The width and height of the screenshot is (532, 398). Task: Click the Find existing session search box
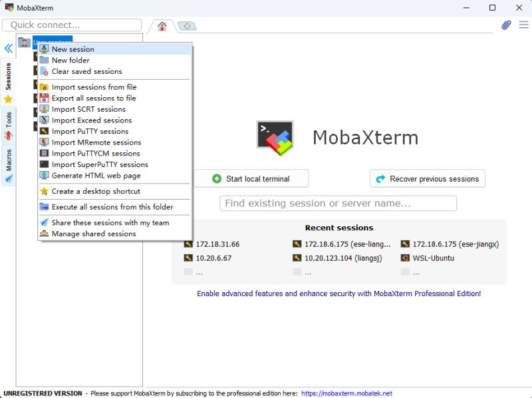[338, 204]
